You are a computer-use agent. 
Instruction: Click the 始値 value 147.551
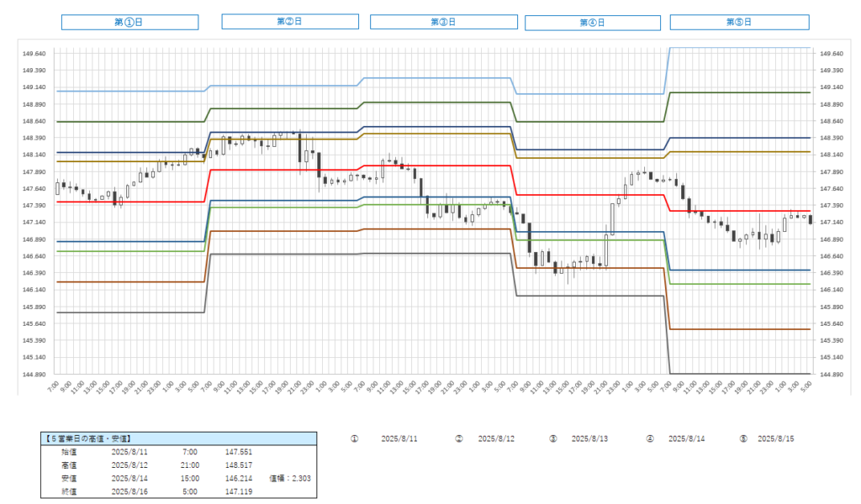[x=239, y=452]
